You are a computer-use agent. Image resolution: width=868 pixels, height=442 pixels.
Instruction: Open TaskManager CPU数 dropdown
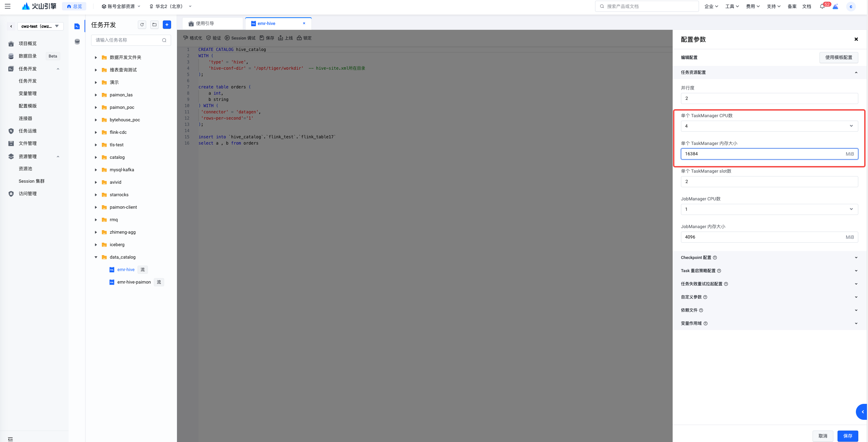point(769,126)
